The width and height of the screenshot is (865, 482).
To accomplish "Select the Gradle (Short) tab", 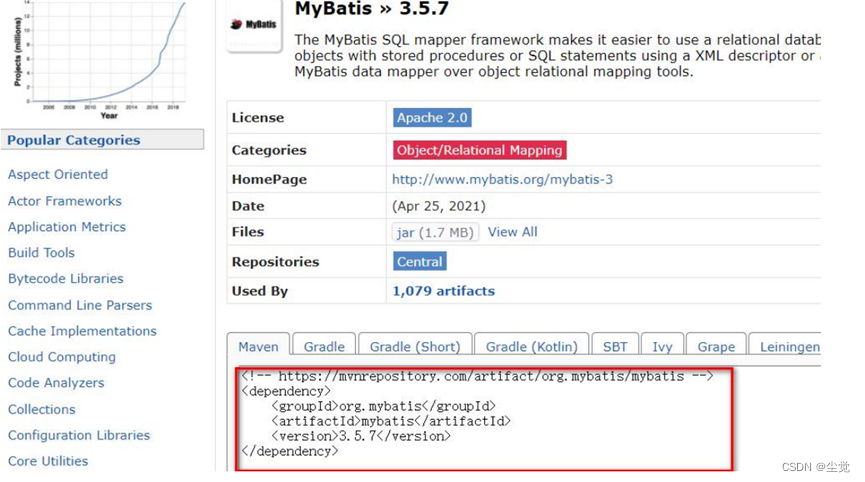I will point(415,346).
